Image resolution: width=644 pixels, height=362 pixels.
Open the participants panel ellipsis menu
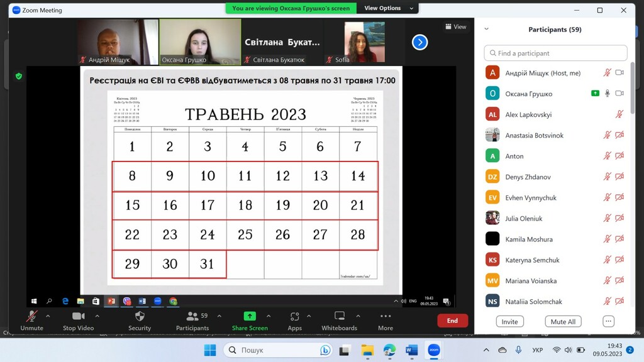coord(608,321)
